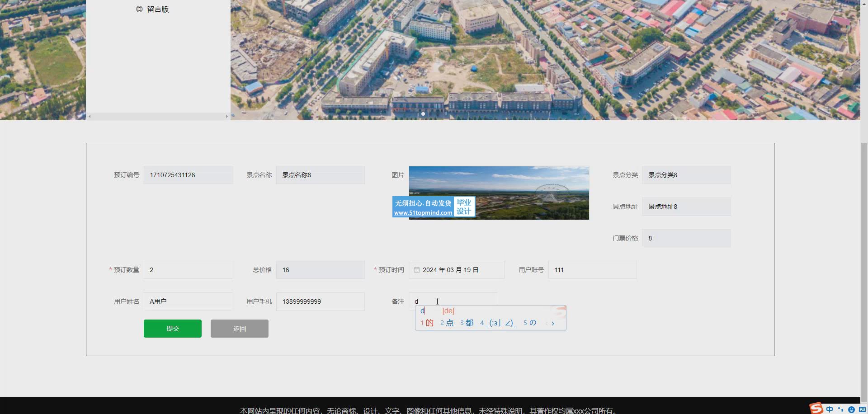
Task: Click the scenic spot picture thumbnail
Action: click(499, 193)
